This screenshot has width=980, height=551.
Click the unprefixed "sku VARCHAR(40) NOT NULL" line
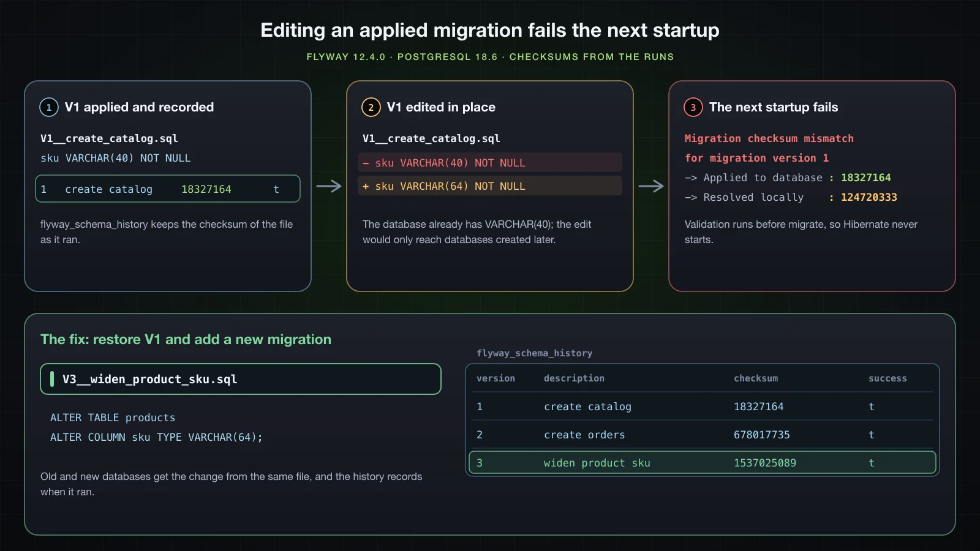tap(115, 158)
